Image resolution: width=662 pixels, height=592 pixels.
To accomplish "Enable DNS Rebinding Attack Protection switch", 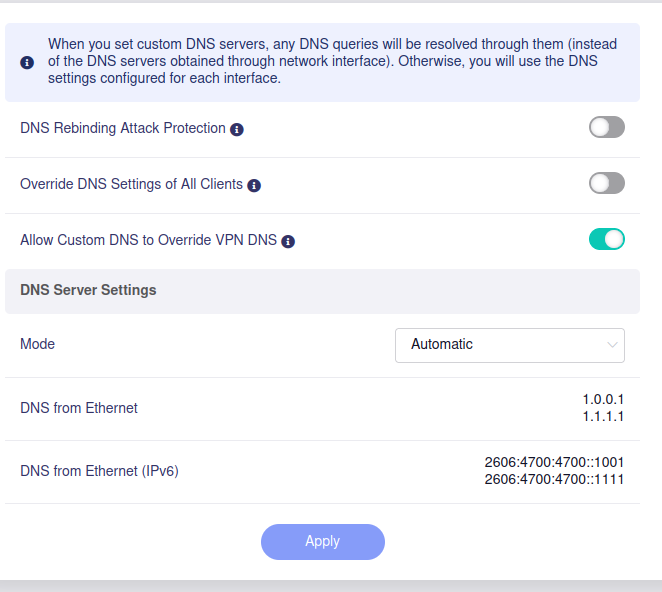I will pos(606,127).
